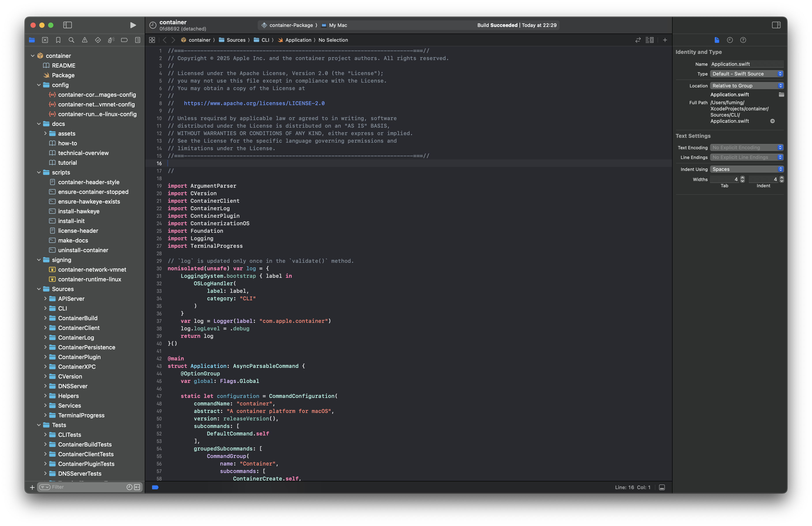Collapse the docs folder
Screen dimensions: 812x526
39,124
